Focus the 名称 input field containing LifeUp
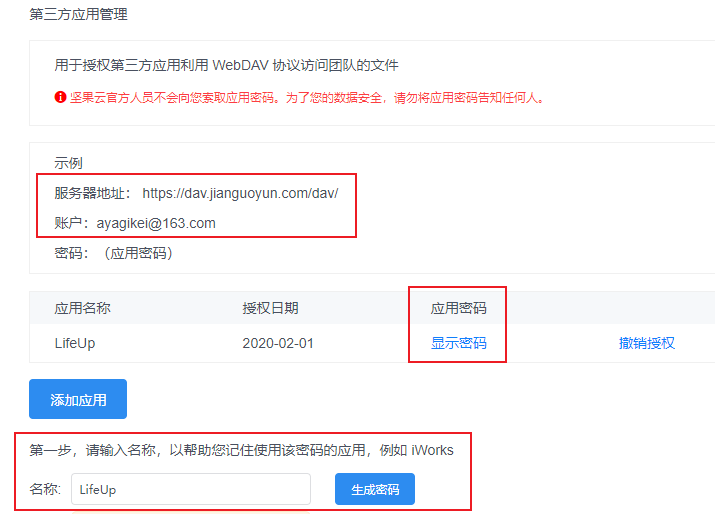Image resolution: width=715 pixels, height=514 pixels. coord(190,489)
